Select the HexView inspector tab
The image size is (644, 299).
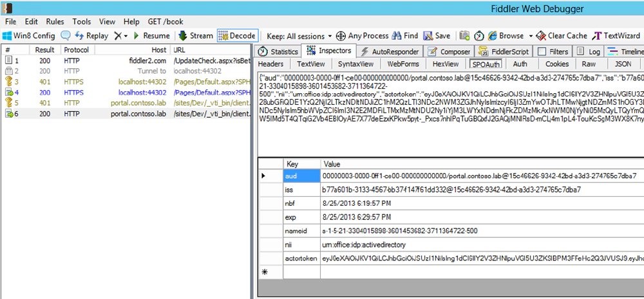446,64
